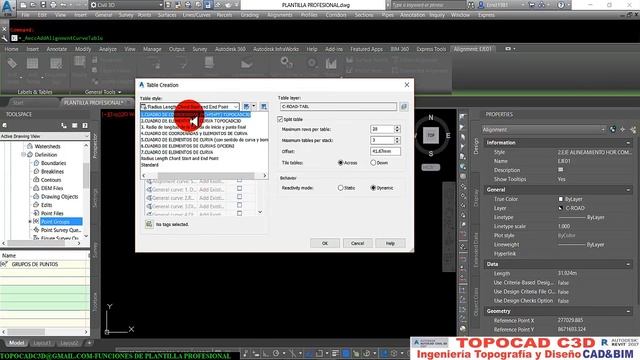Open the Corridors menu
The height and width of the screenshot is (360, 640).
[x=336, y=15]
